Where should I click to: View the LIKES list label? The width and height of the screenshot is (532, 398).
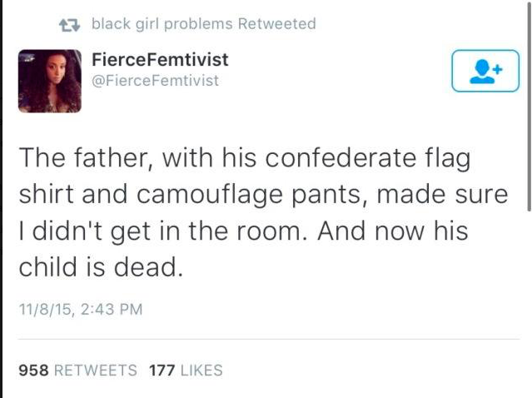(x=200, y=371)
